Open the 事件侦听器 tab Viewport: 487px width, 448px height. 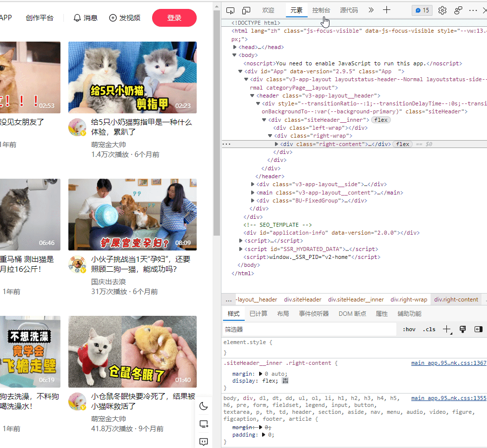(314, 314)
